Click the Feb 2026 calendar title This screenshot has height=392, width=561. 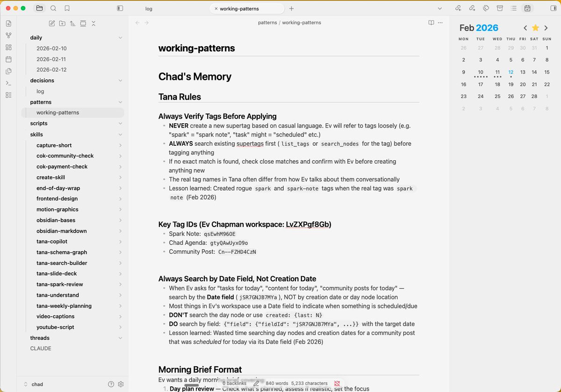(x=479, y=28)
